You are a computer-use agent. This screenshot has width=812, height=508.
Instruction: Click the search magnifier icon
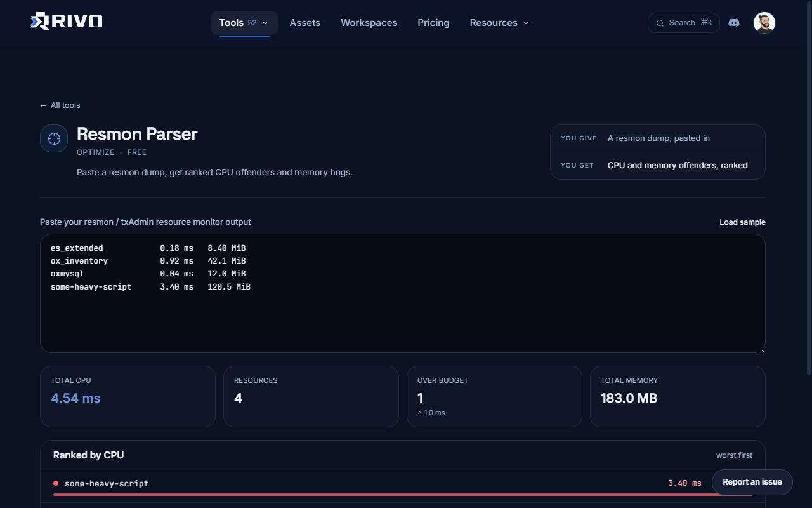[x=660, y=23]
